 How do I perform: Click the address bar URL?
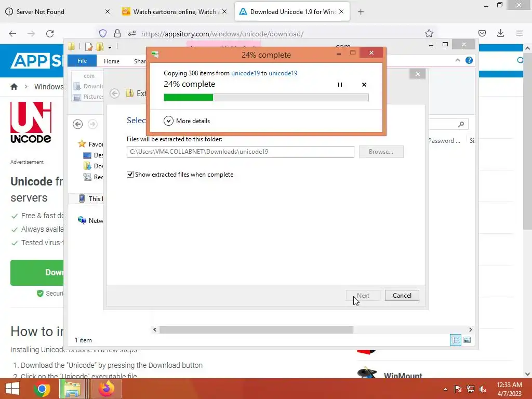222,34
